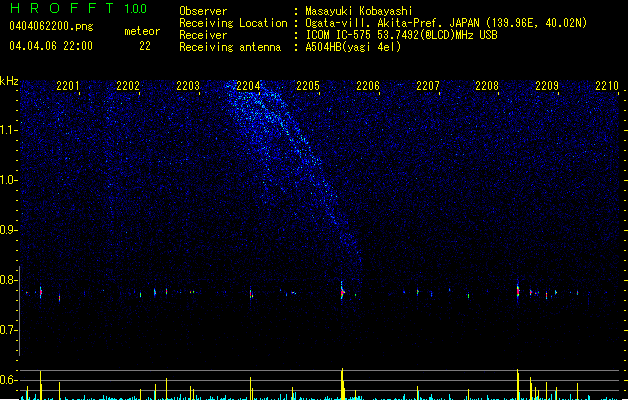The image size is (629, 400).
Task: Click the A504HB(yagi 4el) antenna text
Action: point(353,47)
